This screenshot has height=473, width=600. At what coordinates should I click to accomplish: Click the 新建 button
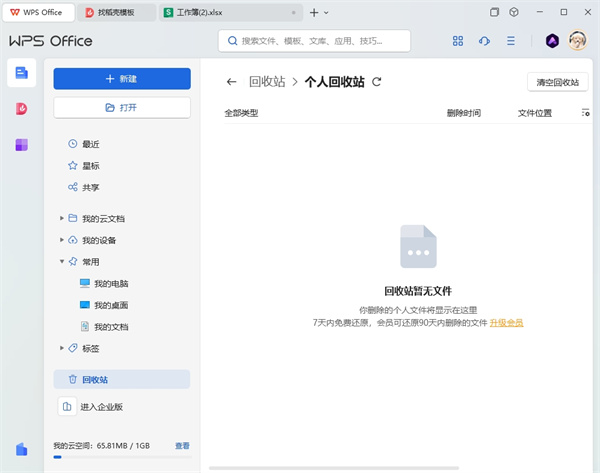[122, 78]
